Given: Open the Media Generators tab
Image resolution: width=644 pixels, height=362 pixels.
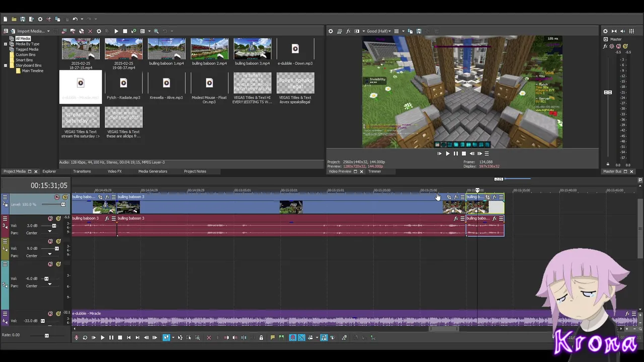Looking at the screenshot, I should [x=153, y=171].
